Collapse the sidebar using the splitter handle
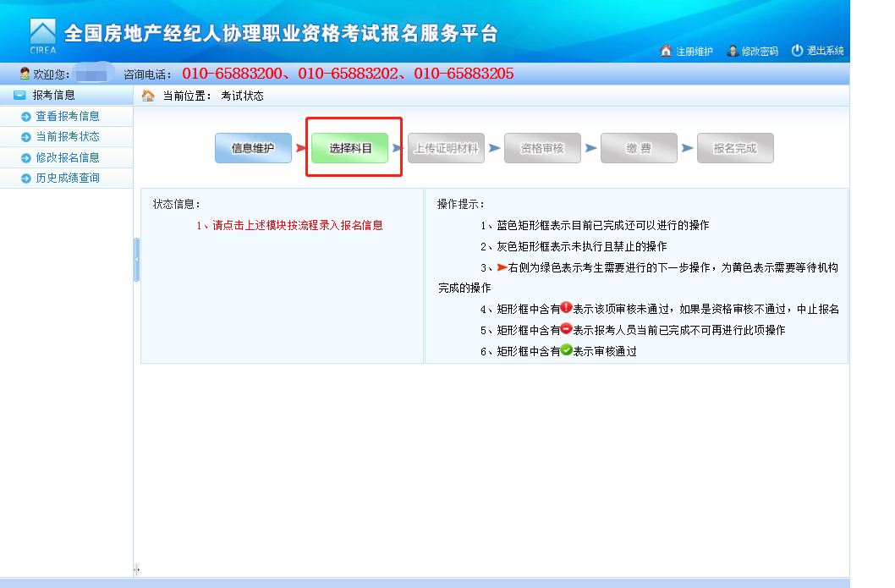 (x=136, y=260)
